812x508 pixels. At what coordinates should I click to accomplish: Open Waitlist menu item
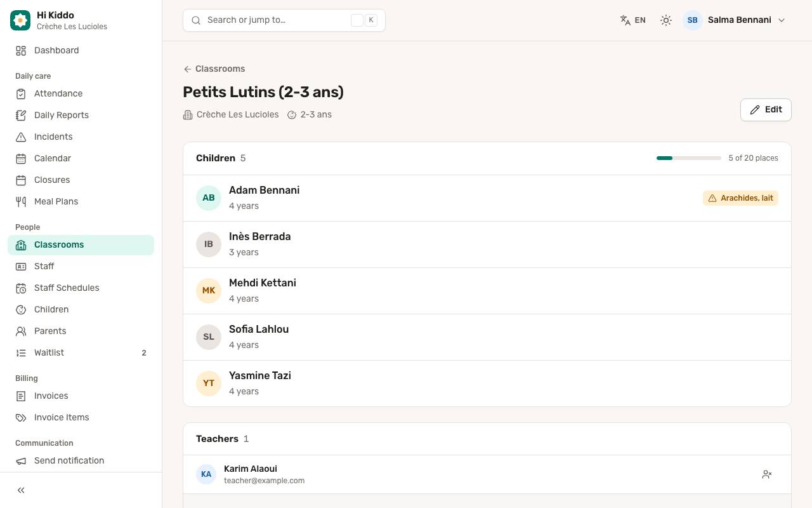[x=81, y=352]
